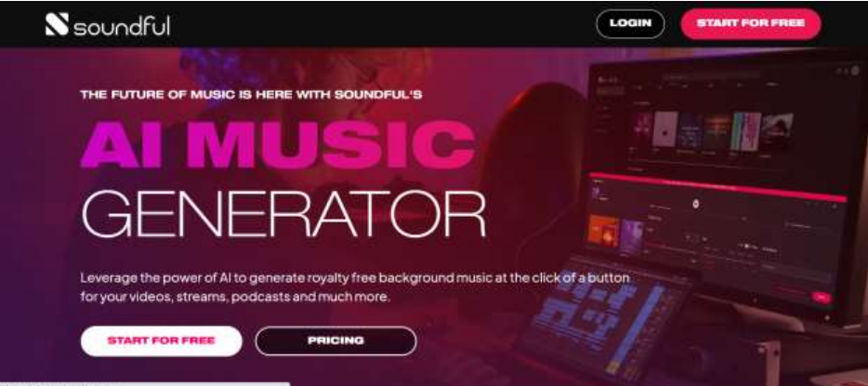Viewport: 868px width, 386px height.
Task: Click the pink progress bar across the monitor
Action: tap(717, 185)
